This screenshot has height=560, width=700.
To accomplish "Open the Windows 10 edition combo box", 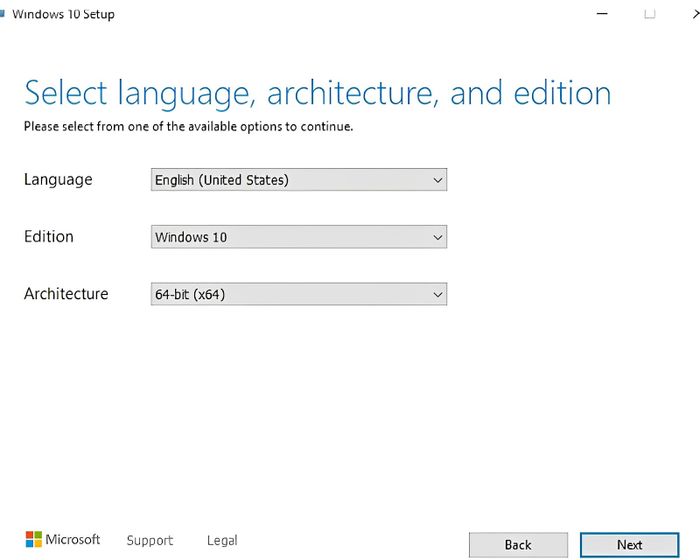I will tap(299, 237).
